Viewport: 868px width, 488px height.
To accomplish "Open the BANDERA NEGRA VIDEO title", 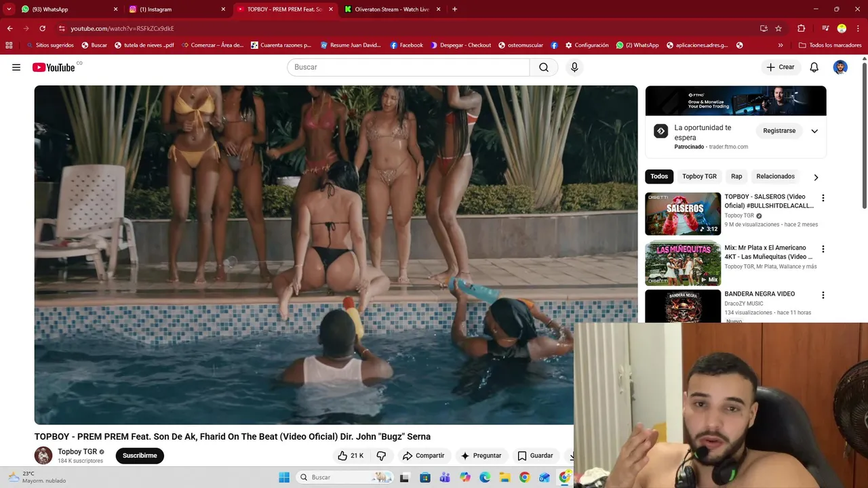I will click(x=759, y=294).
